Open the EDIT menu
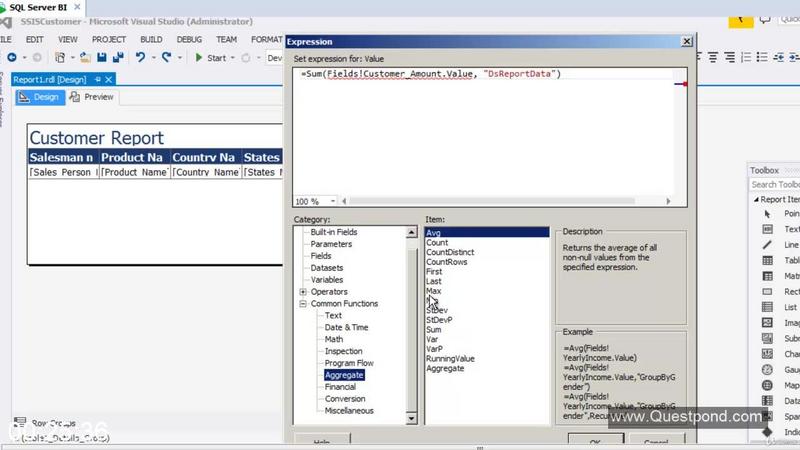800x450 pixels. point(35,39)
